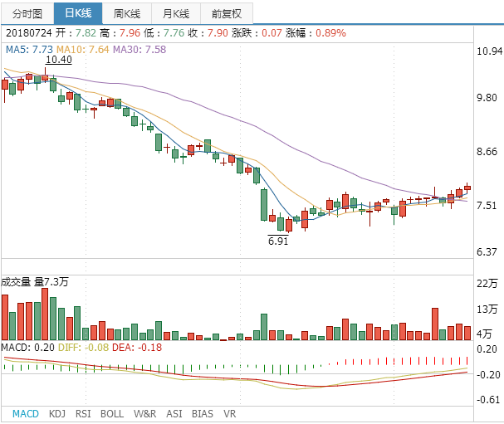
Task: Click the MA30: 7.58 legend
Action: click(139, 50)
